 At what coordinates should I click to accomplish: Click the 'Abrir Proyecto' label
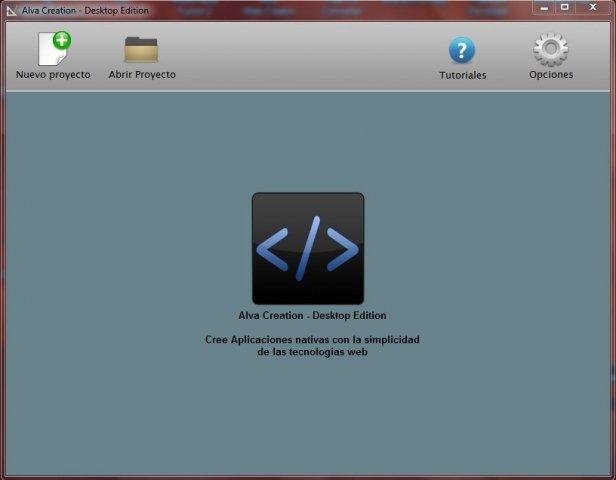[142, 75]
